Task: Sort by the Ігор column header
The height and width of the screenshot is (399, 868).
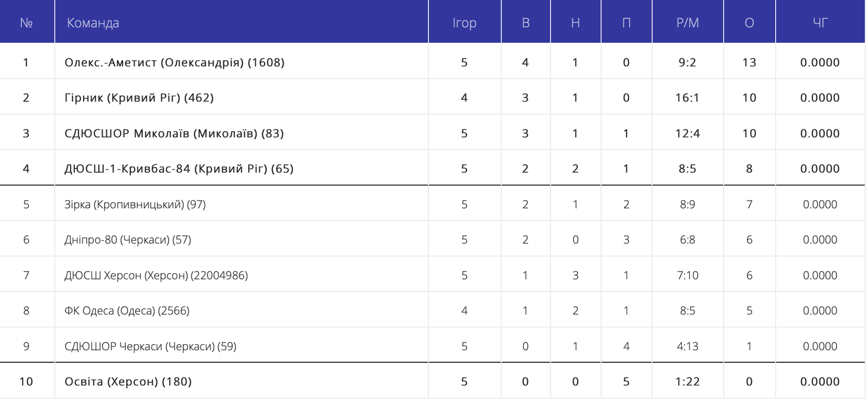Action: pos(464,23)
